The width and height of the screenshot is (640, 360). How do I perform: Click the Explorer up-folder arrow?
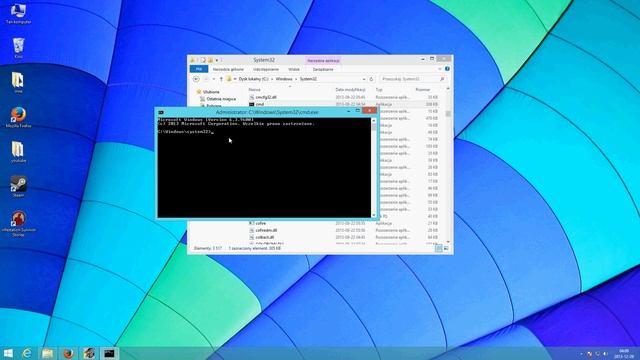[221, 79]
